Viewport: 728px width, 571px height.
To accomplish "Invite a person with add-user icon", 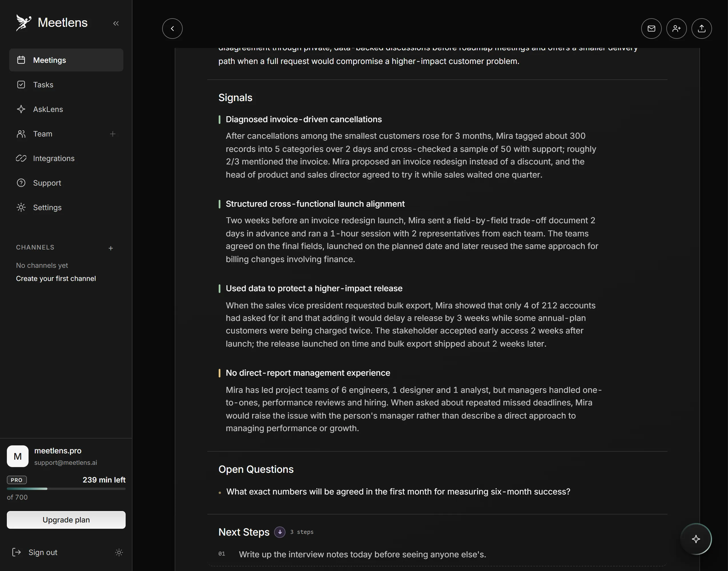I will (677, 29).
